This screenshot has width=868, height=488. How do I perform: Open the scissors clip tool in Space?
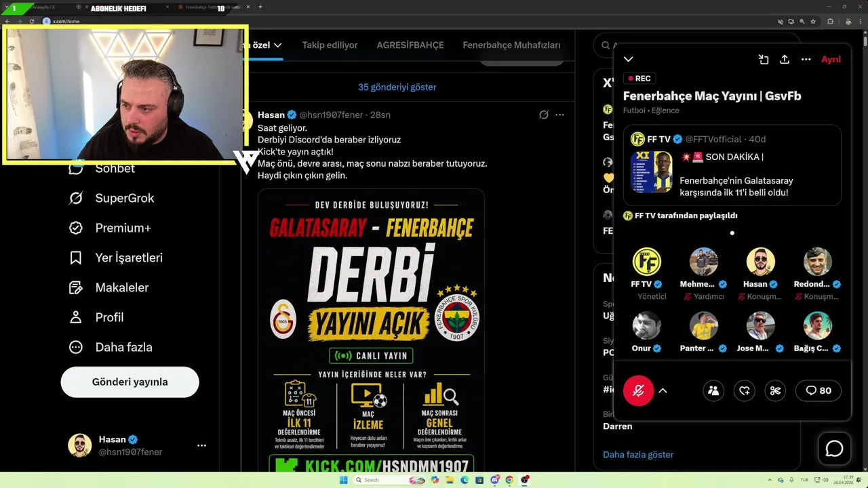pos(776,390)
